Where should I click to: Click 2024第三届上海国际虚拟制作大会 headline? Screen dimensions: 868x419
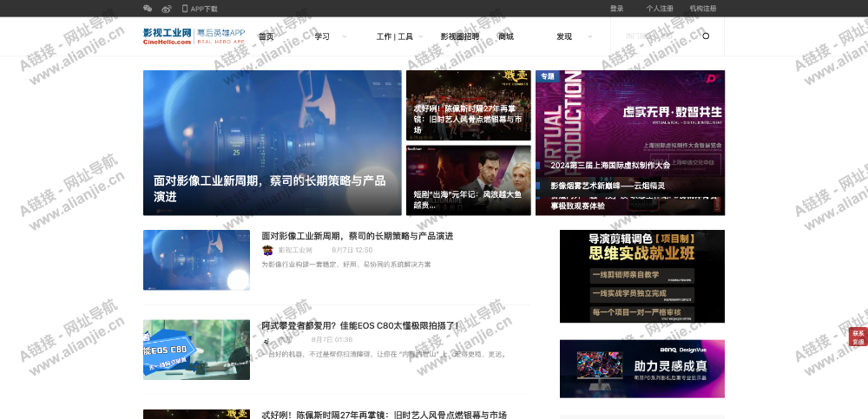610,165
